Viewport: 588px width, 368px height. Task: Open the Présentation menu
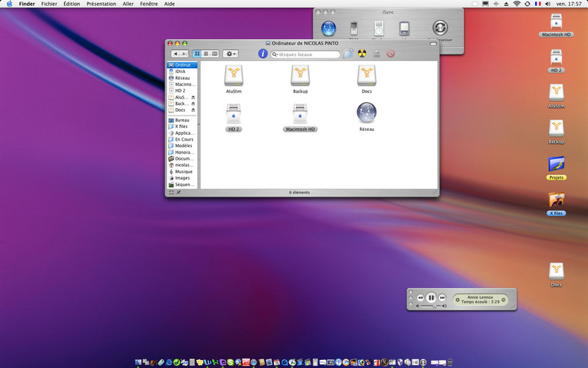click(101, 4)
